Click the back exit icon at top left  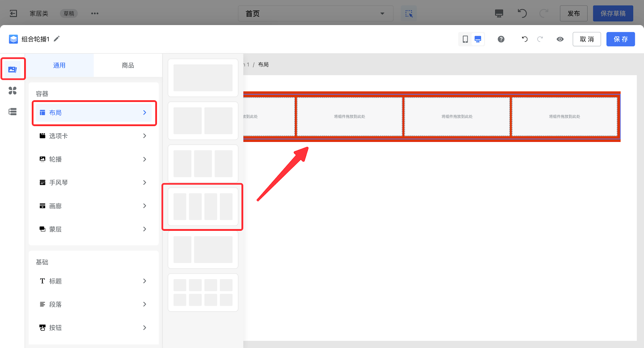point(13,13)
